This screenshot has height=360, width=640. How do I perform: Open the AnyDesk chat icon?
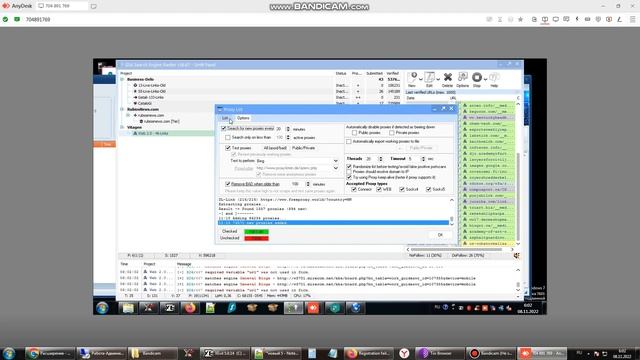tap(566, 19)
